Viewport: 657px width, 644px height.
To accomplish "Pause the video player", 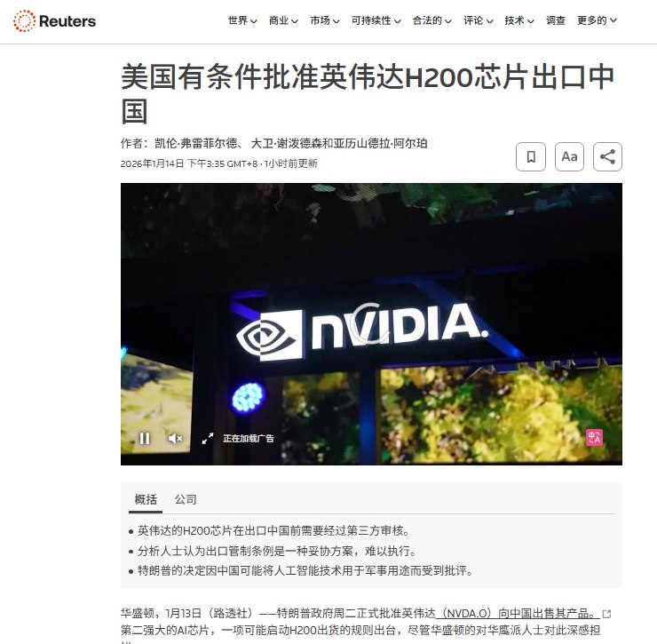I will 145,439.
